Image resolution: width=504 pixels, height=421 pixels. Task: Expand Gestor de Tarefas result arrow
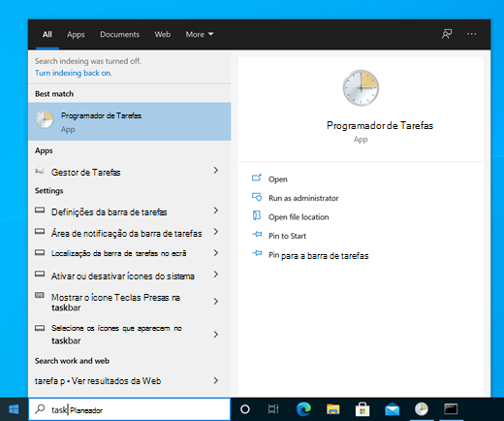click(216, 171)
